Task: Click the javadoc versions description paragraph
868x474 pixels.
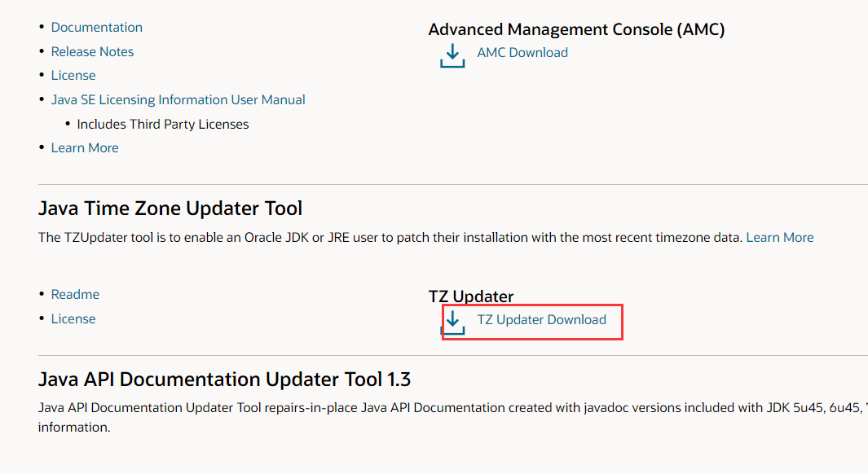Action: 448,408
